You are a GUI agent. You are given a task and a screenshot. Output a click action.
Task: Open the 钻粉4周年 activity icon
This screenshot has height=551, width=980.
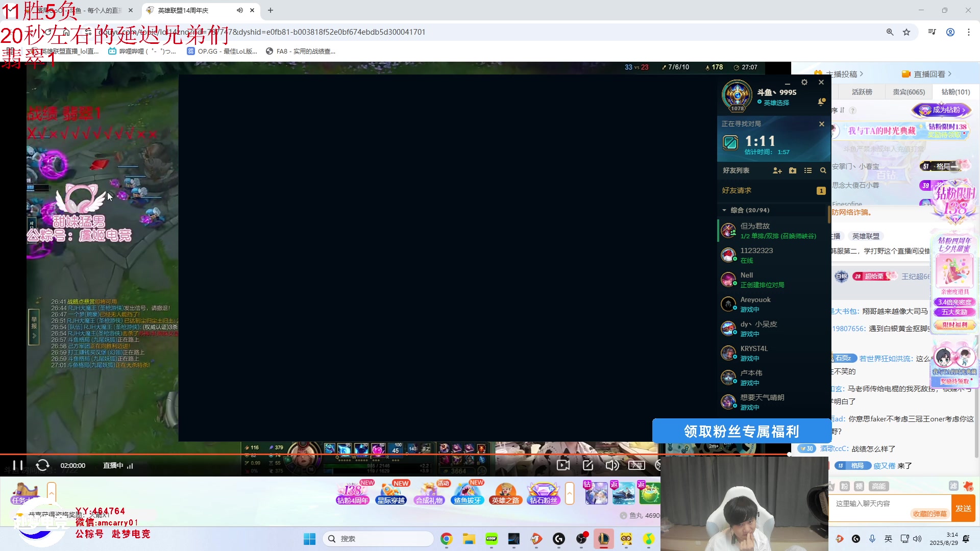(353, 493)
